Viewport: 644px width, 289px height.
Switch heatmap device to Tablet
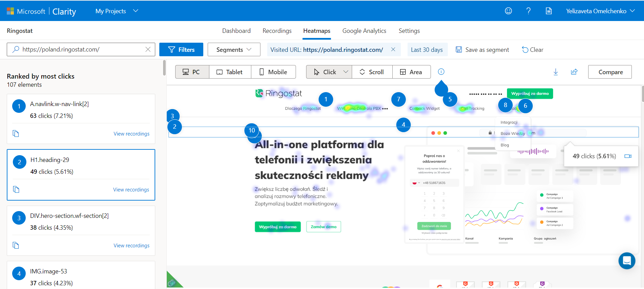pos(230,72)
